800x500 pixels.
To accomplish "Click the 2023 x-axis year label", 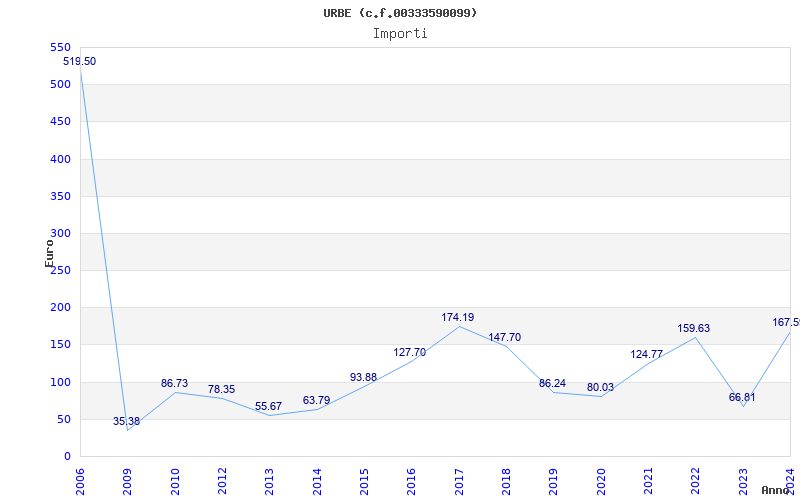I will pyautogui.click(x=743, y=482).
